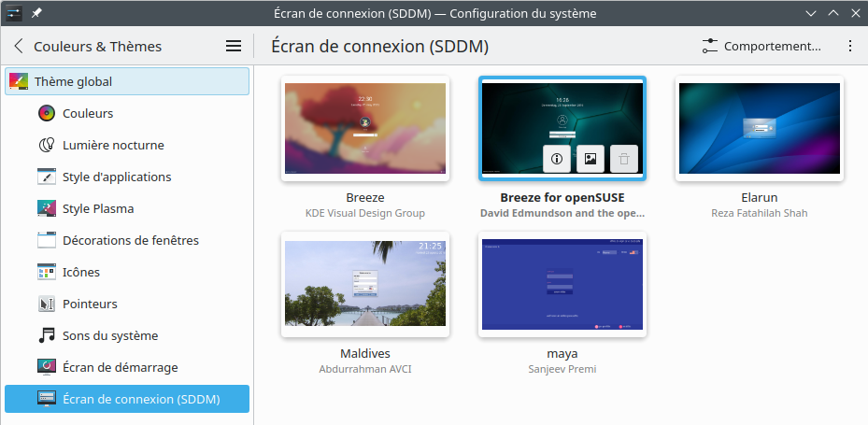Click the Elarun theme name label
The width and height of the screenshot is (868, 425).
coord(760,198)
